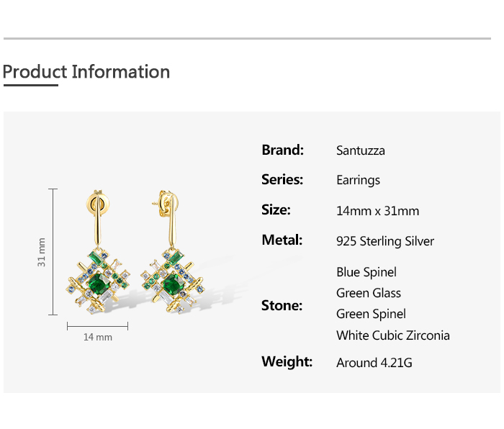The height and width of the screenshot is (429, 504).
Task: Click the Earrings series value
Action: (x=358, y=180)
